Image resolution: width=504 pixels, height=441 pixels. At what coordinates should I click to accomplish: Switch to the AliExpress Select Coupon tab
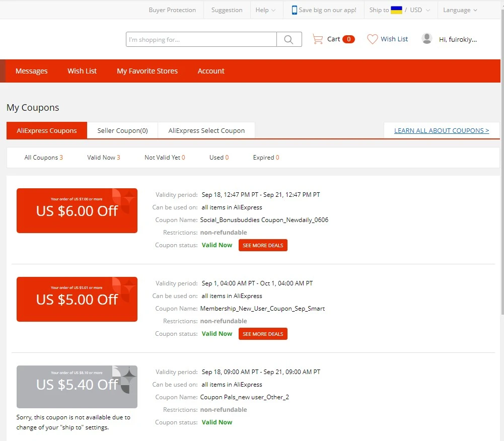point(206,130)
